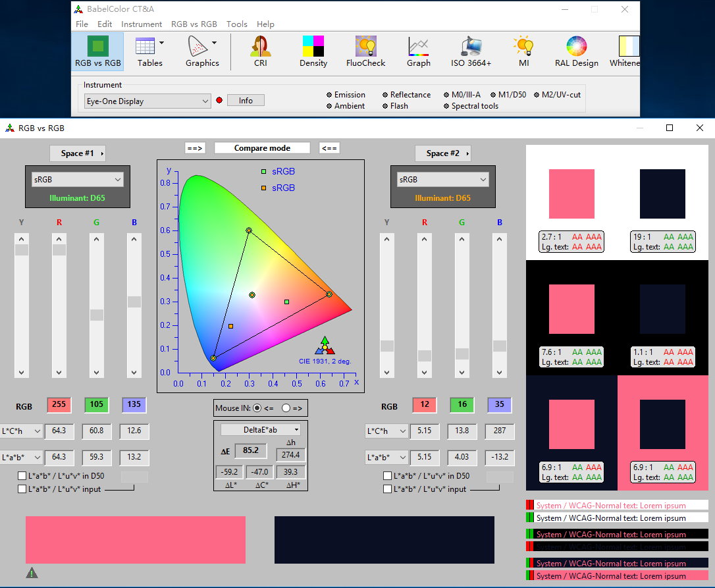
Task: Click the red instrument status indicator
Action: click(219, 100)
